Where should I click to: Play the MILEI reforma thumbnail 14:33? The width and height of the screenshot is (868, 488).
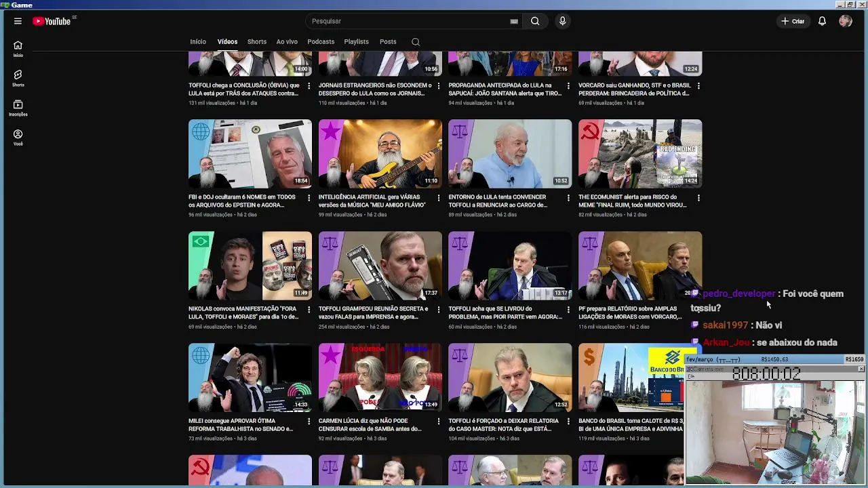[x=250, y=378]
